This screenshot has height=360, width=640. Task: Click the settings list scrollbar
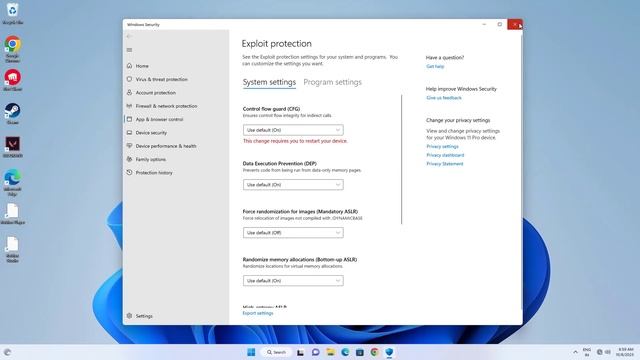click(402, 159)
